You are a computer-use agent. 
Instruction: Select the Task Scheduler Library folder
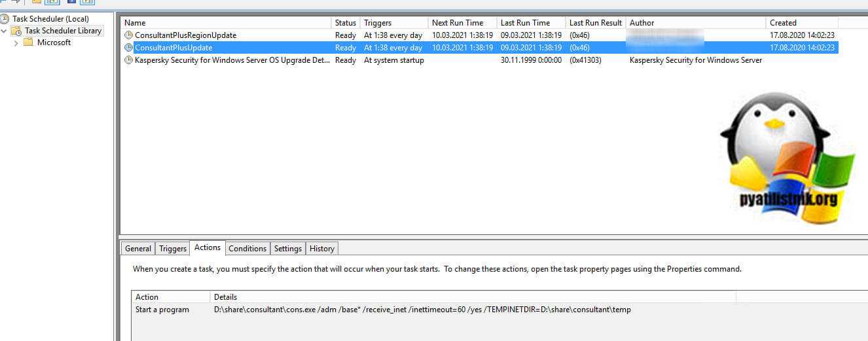point(63,31)
